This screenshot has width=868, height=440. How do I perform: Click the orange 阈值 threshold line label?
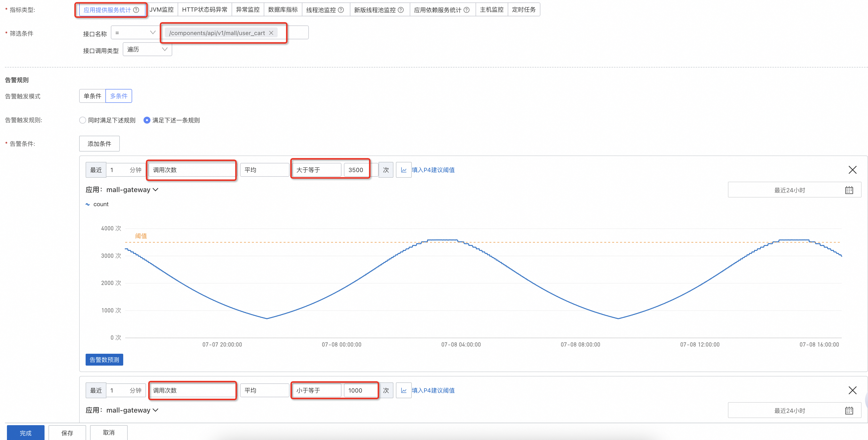141,236
